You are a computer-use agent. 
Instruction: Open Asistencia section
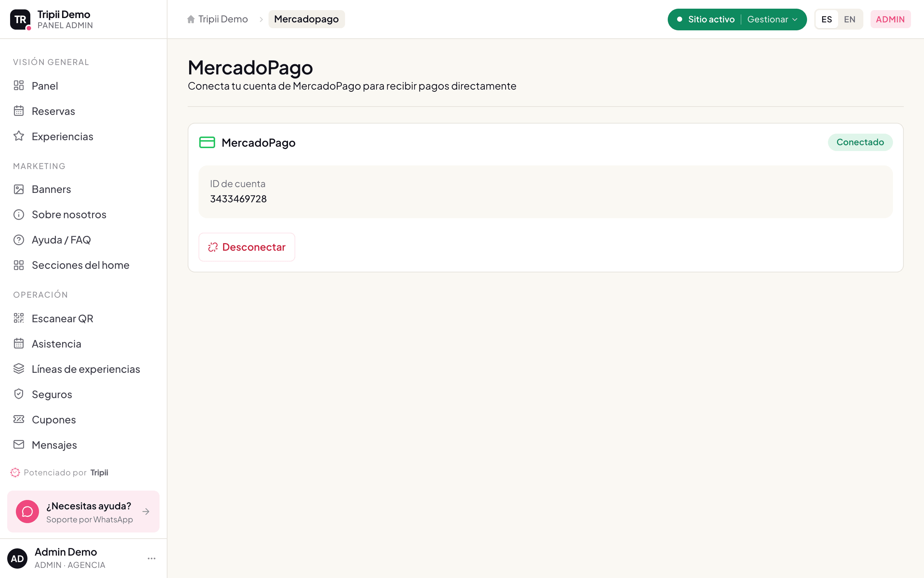tap(83, 343)
